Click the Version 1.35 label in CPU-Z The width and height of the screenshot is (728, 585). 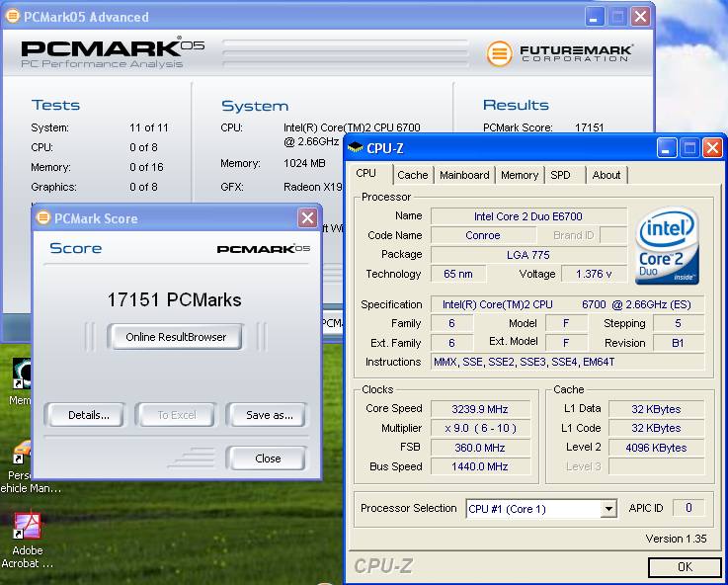tap(676, 539)
